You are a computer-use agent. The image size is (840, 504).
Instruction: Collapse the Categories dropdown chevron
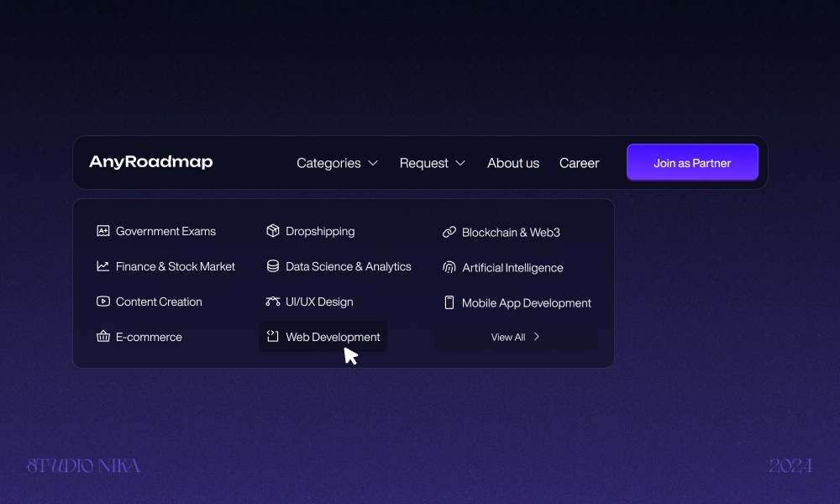click(374, 163)
